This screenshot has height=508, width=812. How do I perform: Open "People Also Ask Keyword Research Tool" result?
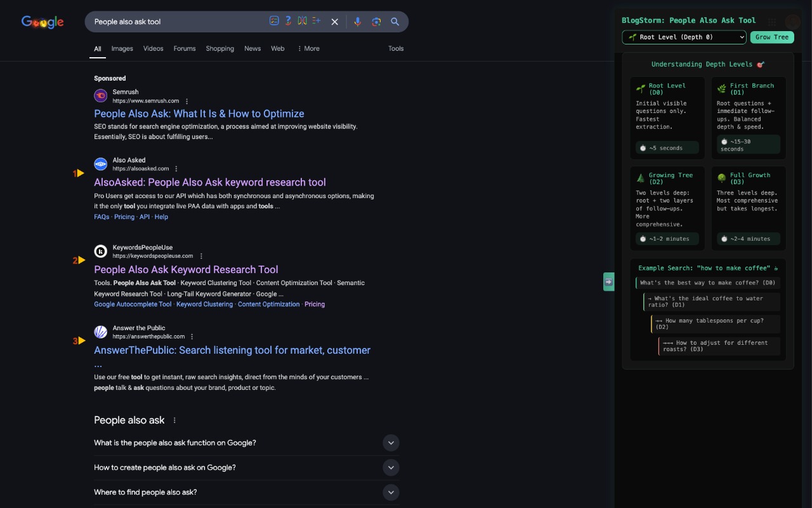pyautogui.click(x=186, y=269)
